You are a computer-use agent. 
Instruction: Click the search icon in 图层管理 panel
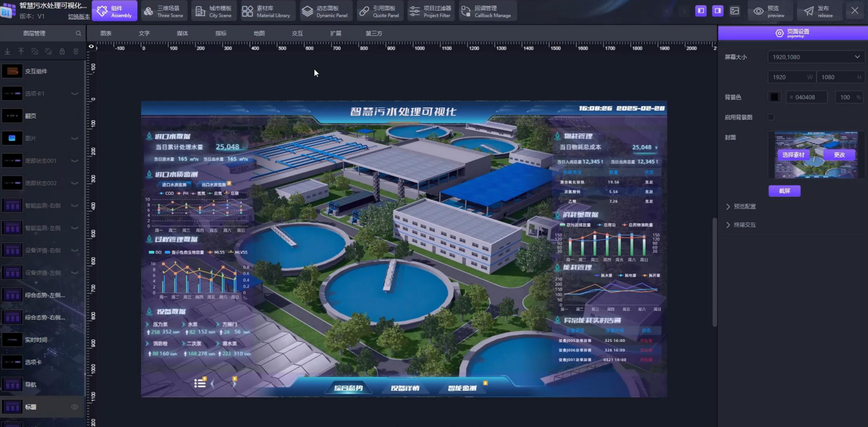78,33
